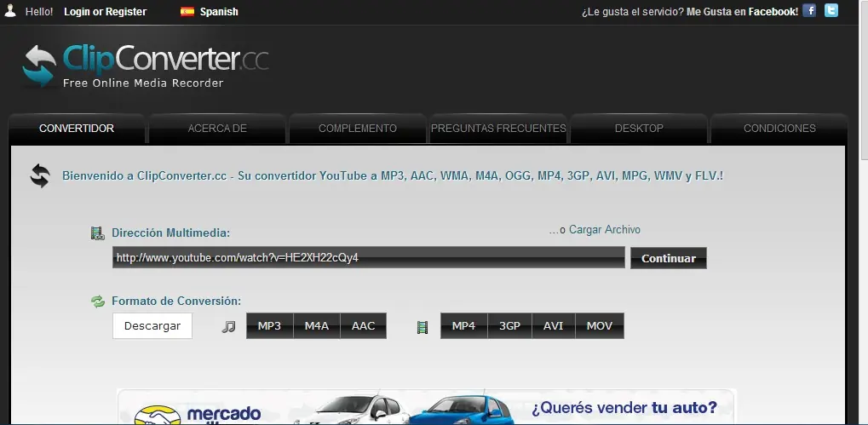Click the Formato de Conversión label
The width and height of the screenshot is (868, 425).
[176, 301]
